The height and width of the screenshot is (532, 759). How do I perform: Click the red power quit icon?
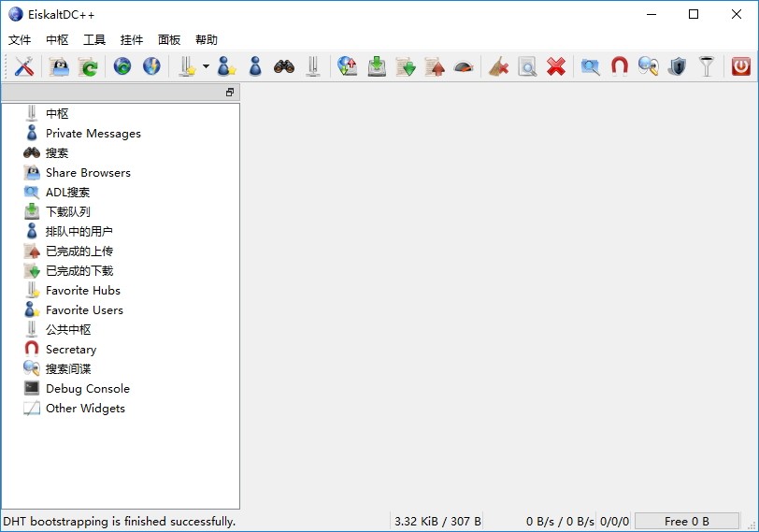741,66
